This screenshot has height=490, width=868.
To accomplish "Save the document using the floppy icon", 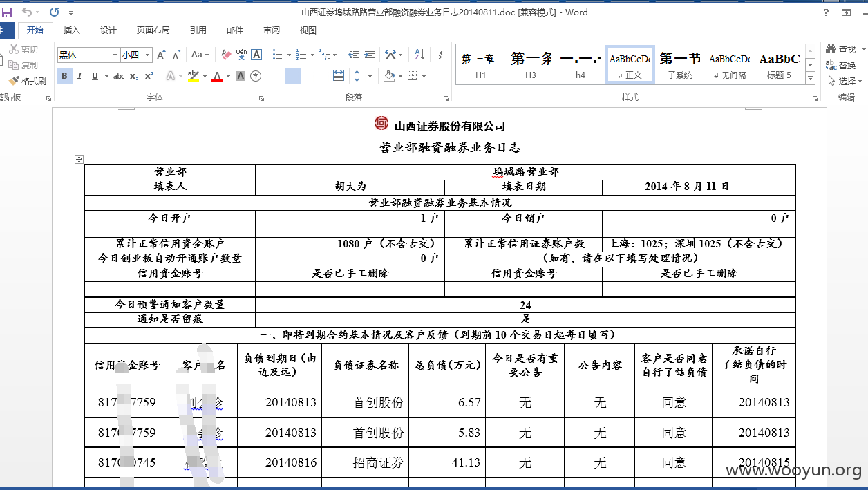I will coord(7,12).
